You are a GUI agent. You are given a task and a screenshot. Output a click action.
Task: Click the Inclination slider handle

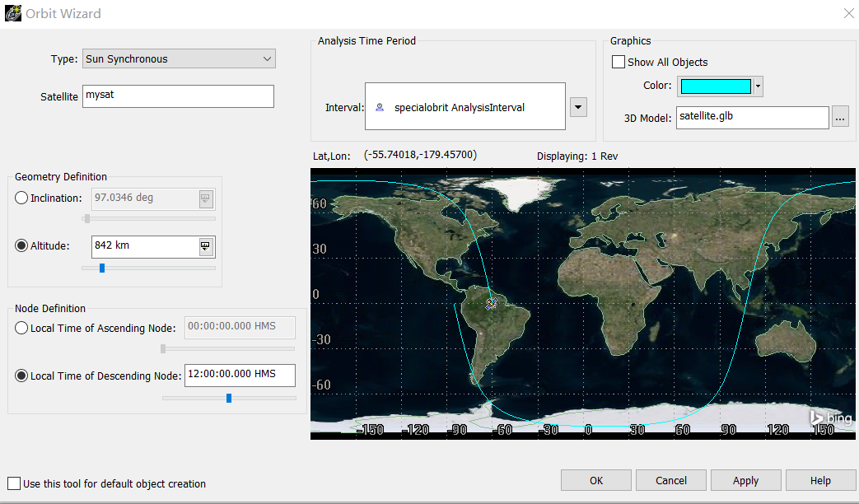click(86, 218)
